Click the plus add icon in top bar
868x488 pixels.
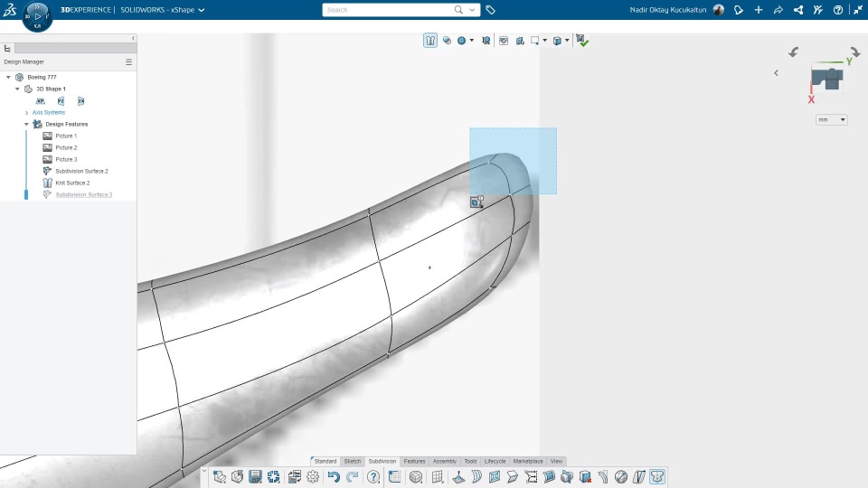[759, 9]
